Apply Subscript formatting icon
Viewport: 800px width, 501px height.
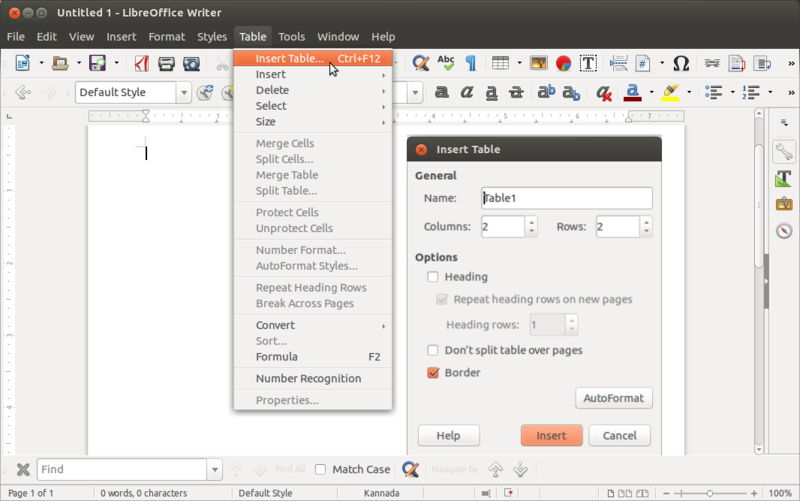[571, 93]
